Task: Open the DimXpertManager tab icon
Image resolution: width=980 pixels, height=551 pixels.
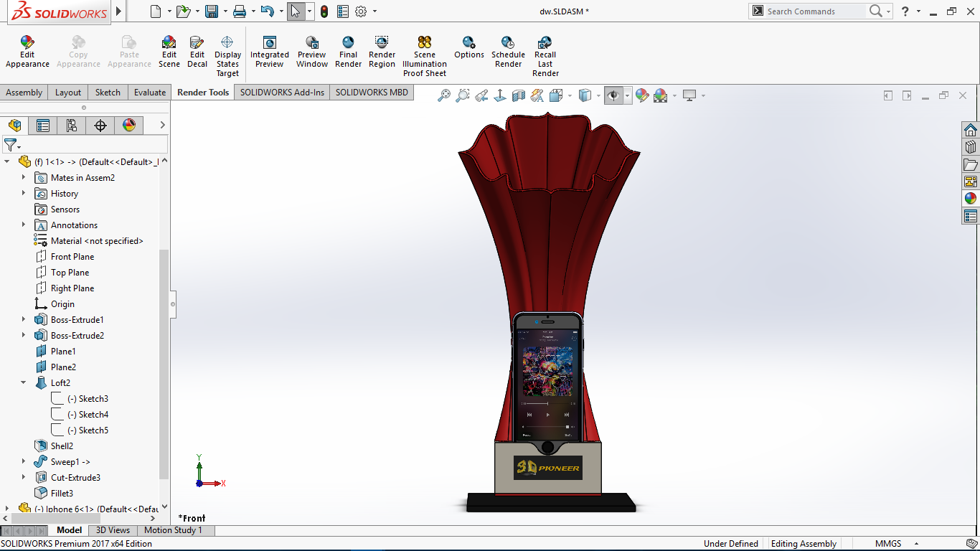Action: point(100,126)
